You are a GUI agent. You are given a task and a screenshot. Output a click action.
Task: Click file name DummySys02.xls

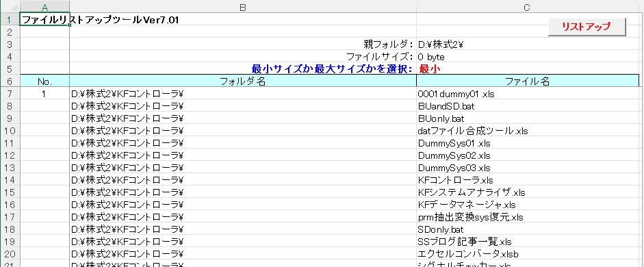(454, 155)
